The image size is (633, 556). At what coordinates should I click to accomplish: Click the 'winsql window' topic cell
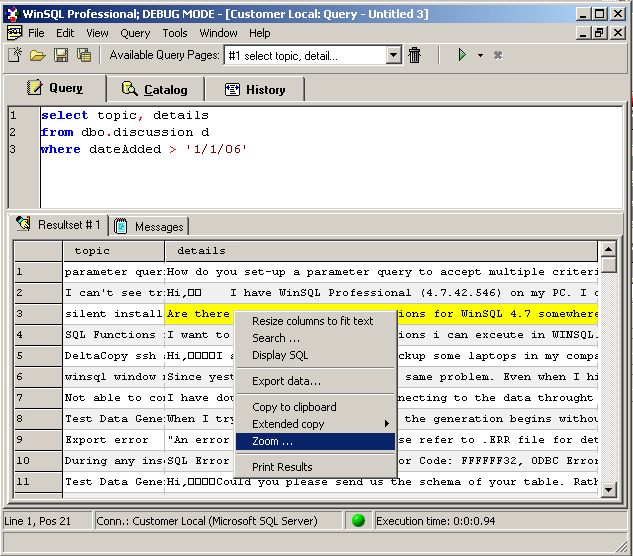click(x=114, y=377)
